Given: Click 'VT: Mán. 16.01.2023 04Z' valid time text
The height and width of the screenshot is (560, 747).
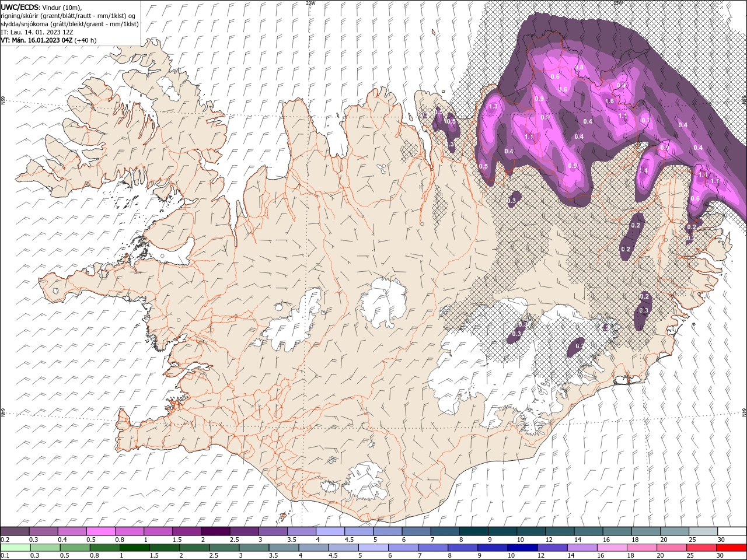Looking at the screenshot, I should coord(36,40).
